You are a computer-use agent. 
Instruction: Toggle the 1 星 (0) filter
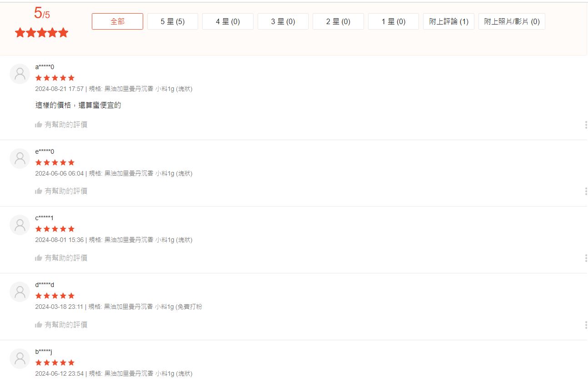click(393, 21)
